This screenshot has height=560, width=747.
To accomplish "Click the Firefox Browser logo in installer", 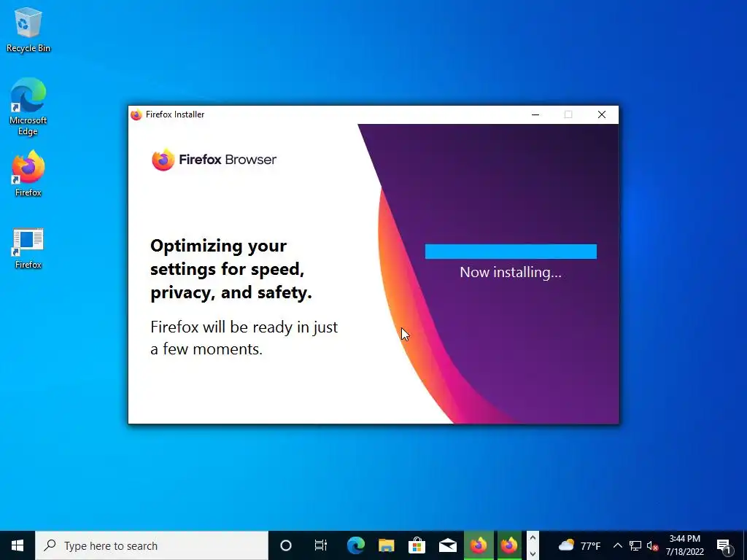I will coord(214,160).
